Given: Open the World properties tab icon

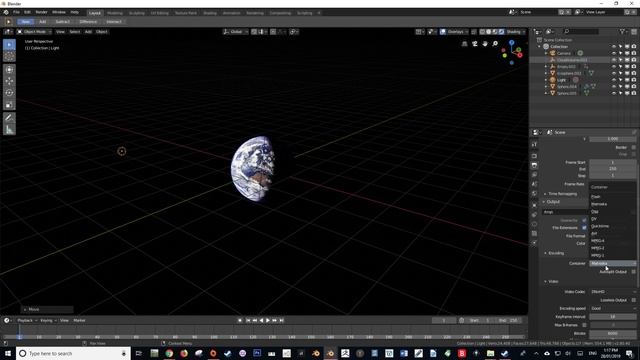Looking at the screenshot, I should 534,193.
